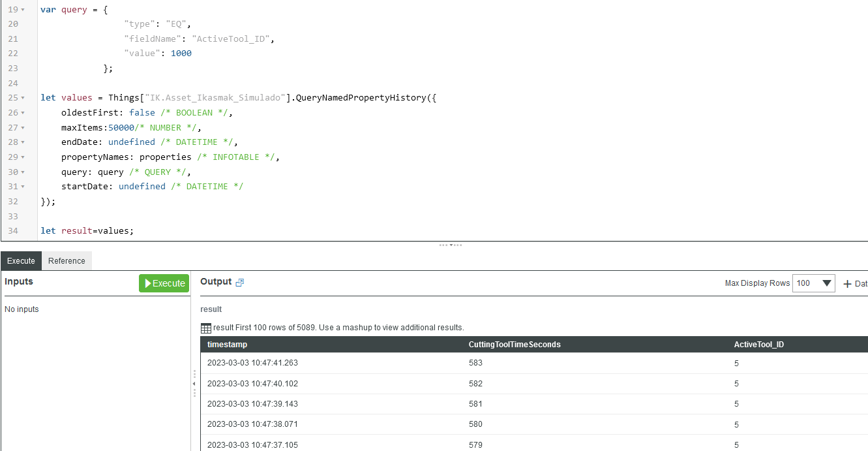Click the green Execute button
Screen dimensions: 868x451
pyautogui.click(x=164, y=283)
